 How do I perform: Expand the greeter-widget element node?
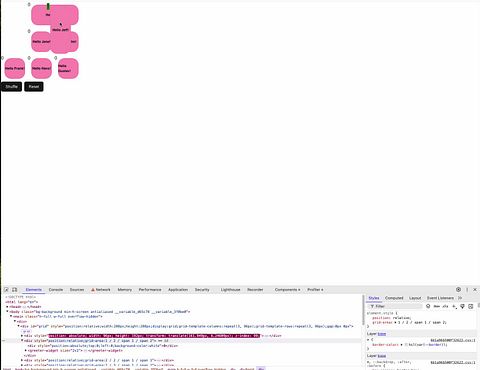coord(26,350)
